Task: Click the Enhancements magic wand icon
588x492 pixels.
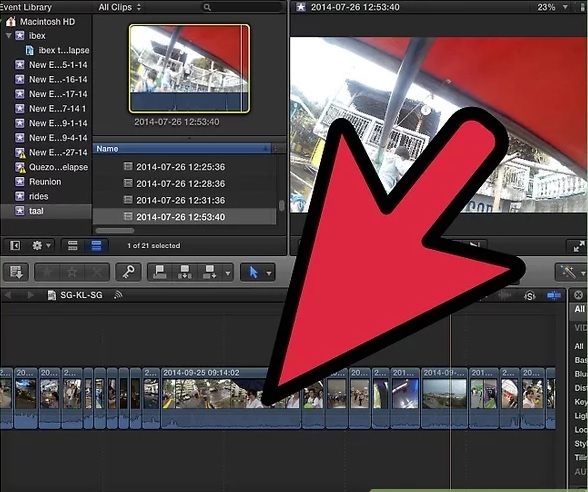Action: point(567,272)
